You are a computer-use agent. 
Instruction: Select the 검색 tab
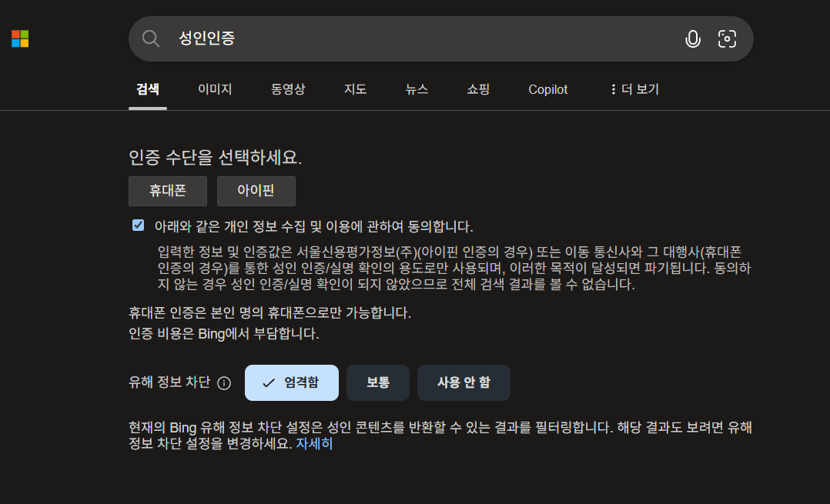pyautogui.click(x=148, y=89)
